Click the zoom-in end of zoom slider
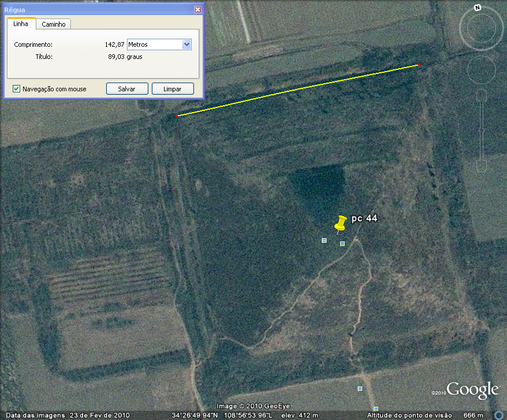Image resolution: width=507 pixels, height=420 pixels. tap(481, 96)
